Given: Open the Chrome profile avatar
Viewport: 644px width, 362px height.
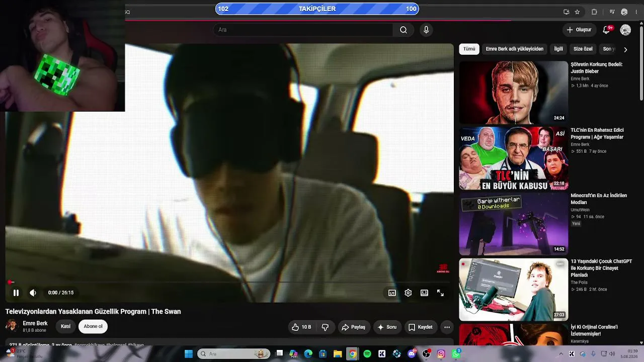Looking at the screenshot, I should click(624, 12).
